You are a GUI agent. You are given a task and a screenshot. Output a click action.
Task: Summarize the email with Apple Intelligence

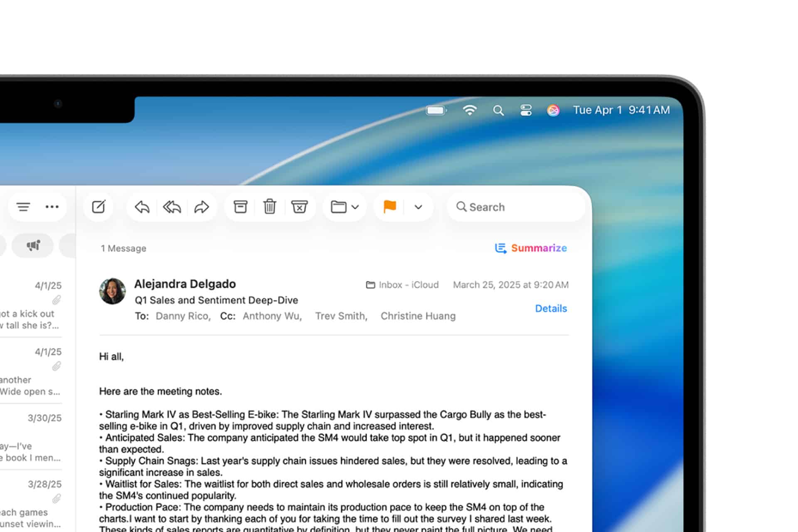point(531,248)
